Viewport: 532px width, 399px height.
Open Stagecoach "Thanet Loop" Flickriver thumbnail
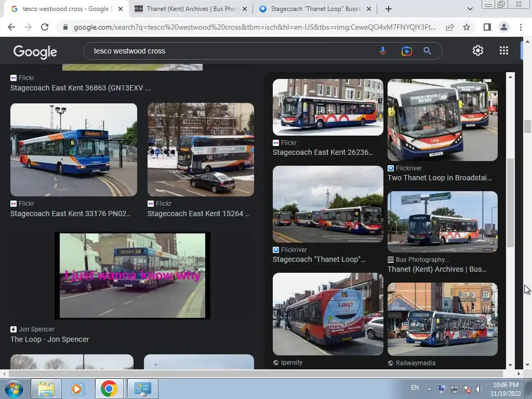pos(328,204)
